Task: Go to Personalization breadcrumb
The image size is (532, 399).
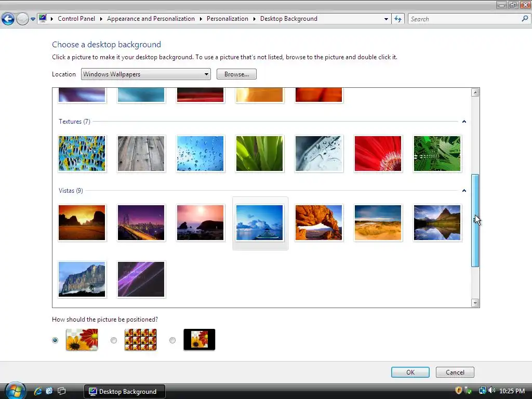Action: point(228,19)
